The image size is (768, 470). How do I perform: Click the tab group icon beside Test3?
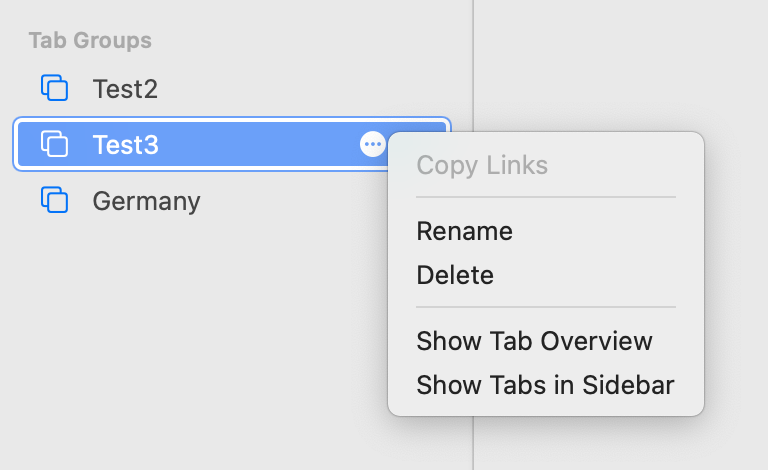point(55,145)
